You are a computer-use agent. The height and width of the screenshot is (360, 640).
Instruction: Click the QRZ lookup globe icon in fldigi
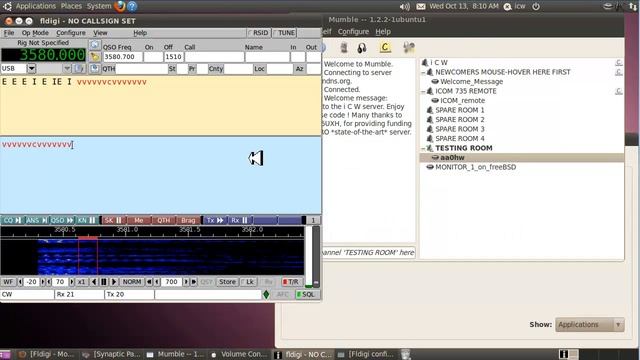coord(95,44)
